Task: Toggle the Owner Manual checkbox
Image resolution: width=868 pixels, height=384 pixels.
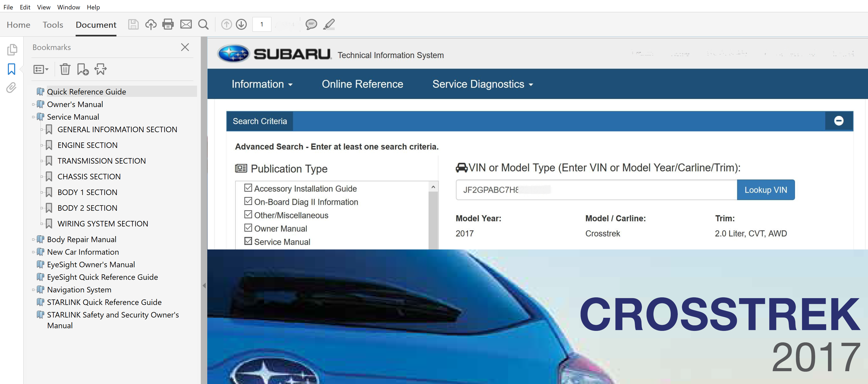Action: pos(248,228)
